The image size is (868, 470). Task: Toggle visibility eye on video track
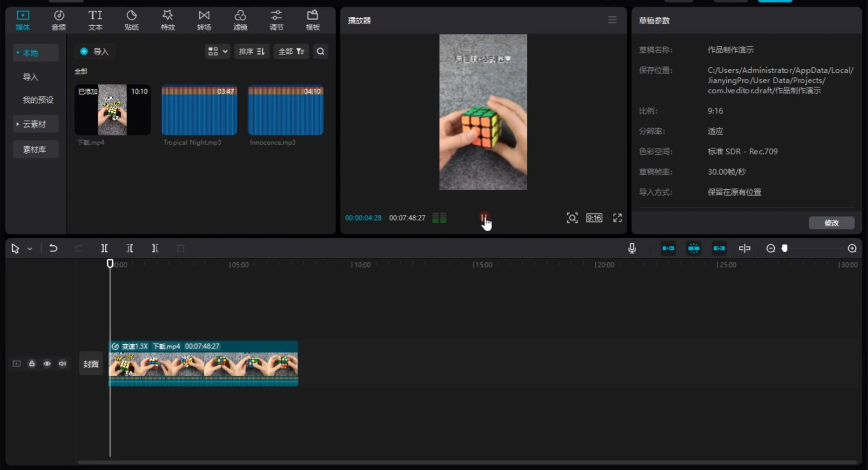click(x=47, y=363)
